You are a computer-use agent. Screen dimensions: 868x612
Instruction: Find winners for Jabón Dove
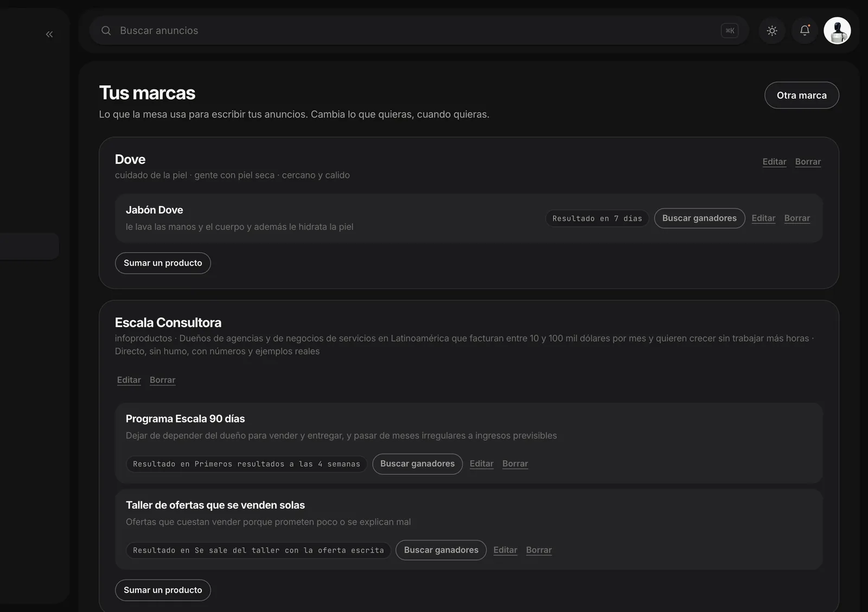click(x=699, y=218)
